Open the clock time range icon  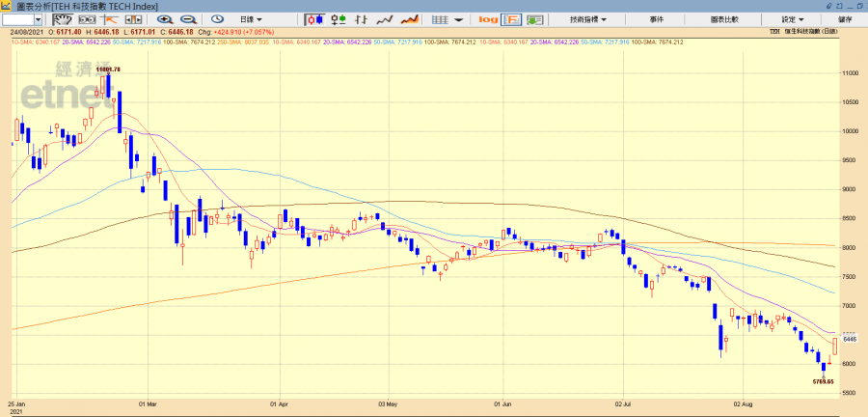pos(217,19)
